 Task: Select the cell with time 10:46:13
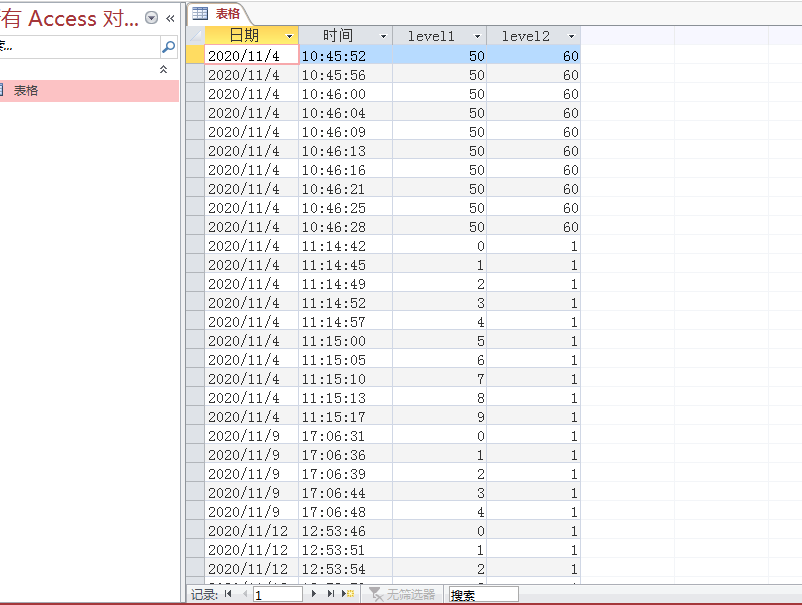pyautogui.click(x=346, y=150)
